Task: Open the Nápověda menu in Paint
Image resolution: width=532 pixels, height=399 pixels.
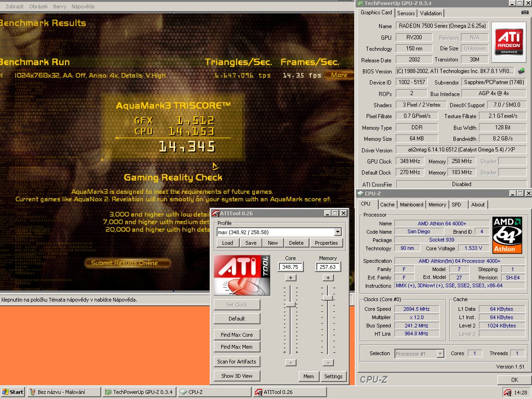Action: coord(83,6)
